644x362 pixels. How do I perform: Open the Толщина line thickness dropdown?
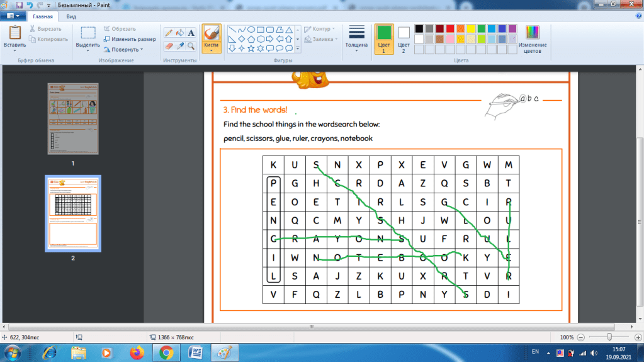coord(356,39)
